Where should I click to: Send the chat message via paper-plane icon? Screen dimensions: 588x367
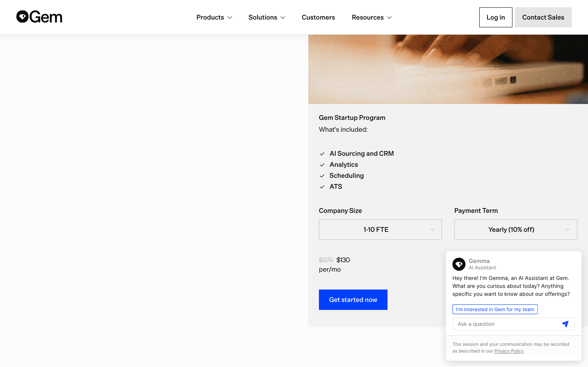[565, 324]
